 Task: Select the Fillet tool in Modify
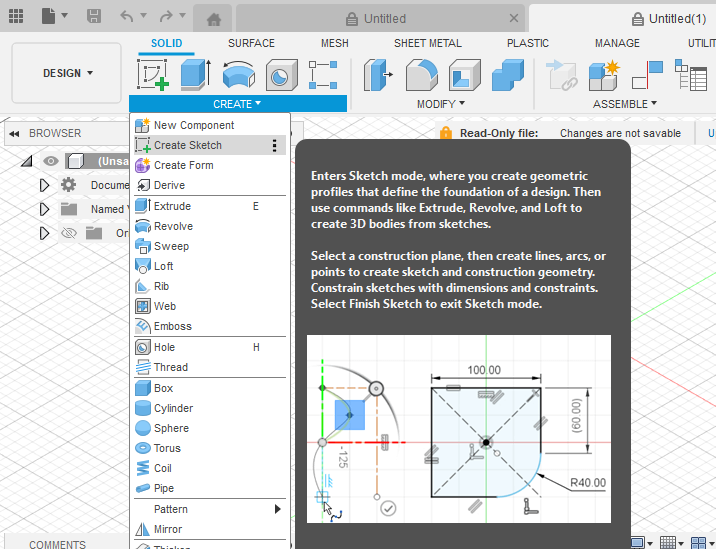421,75
